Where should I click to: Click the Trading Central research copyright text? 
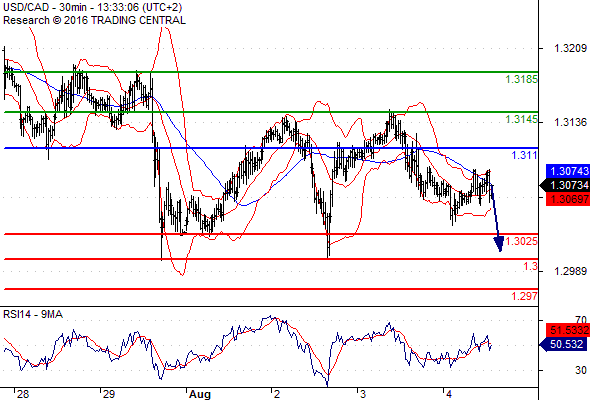[x=94, y=20]
